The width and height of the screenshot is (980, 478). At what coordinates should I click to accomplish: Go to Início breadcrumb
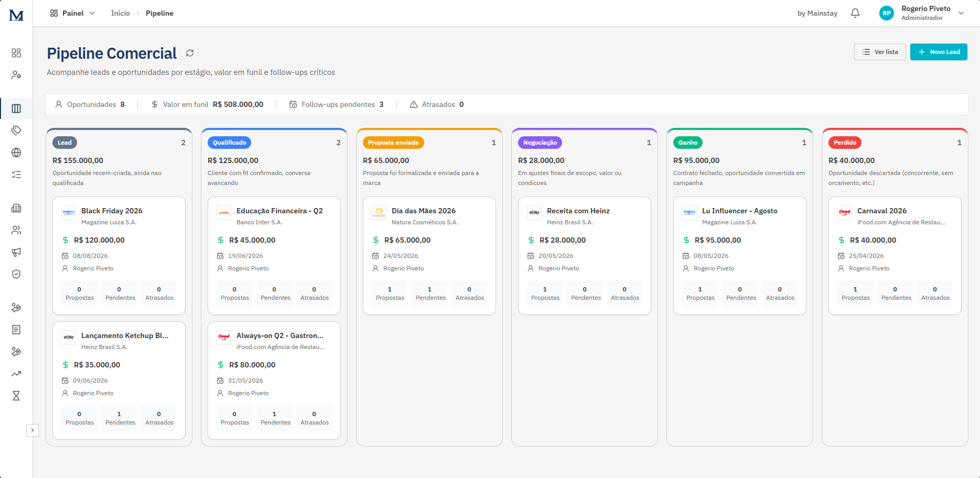point(121,13)
